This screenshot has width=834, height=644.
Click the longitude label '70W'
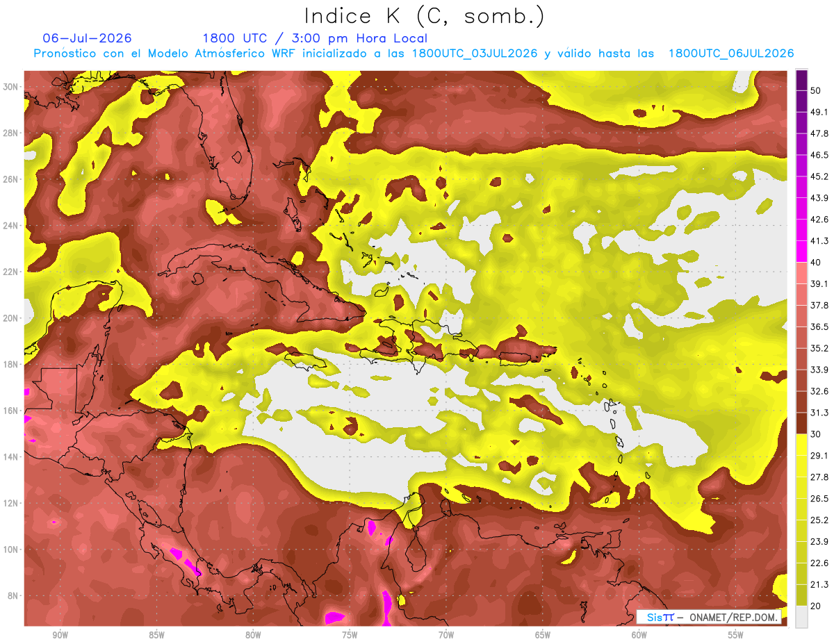click(x=446, y=635)
